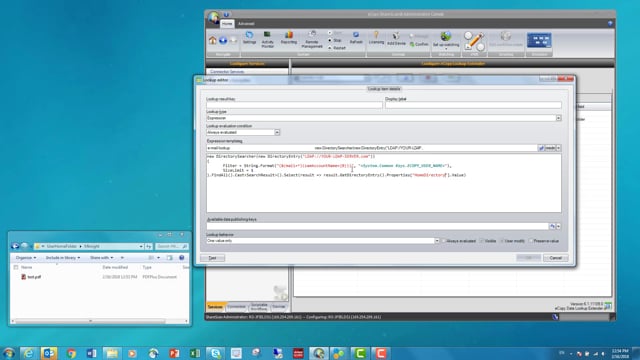The height and width of the screenshot is (360, 640).
Task: Click the Test button in Lookup editor
Action: coord(212,258)
